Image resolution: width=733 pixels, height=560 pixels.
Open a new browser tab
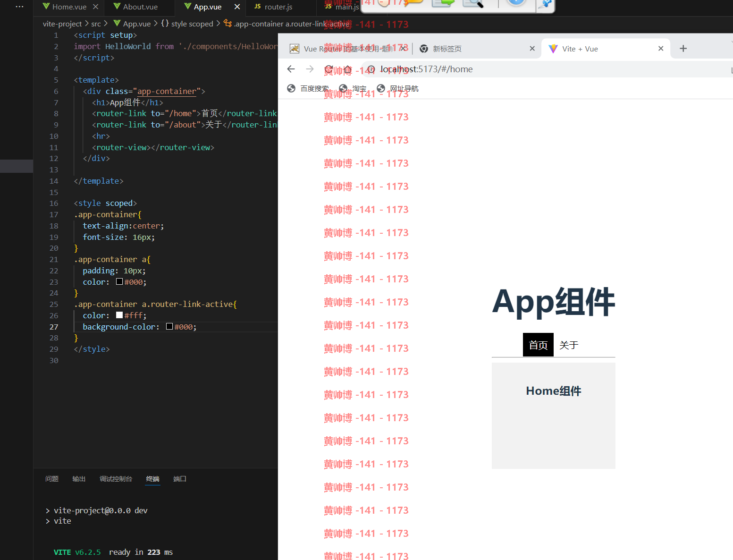tap(683, 48)
